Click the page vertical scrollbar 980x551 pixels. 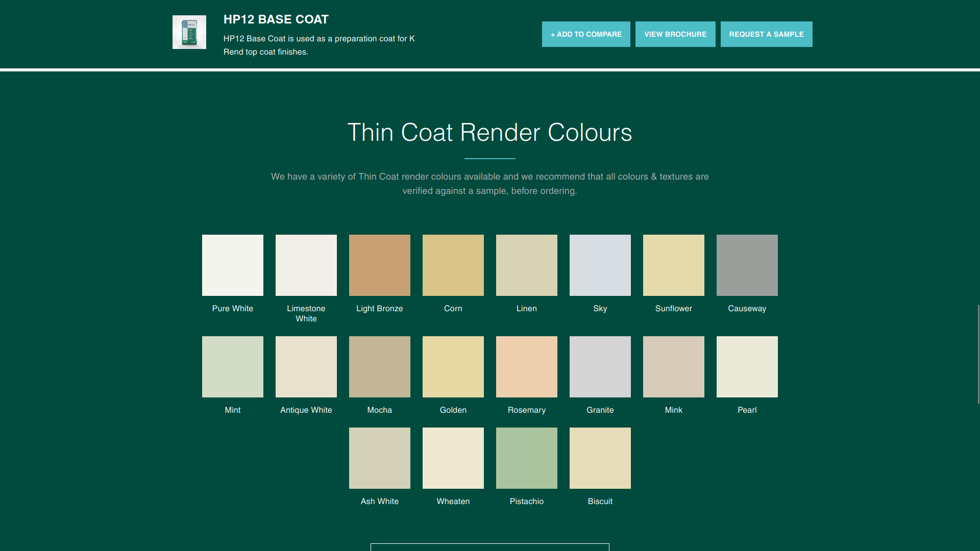(978, 354)
